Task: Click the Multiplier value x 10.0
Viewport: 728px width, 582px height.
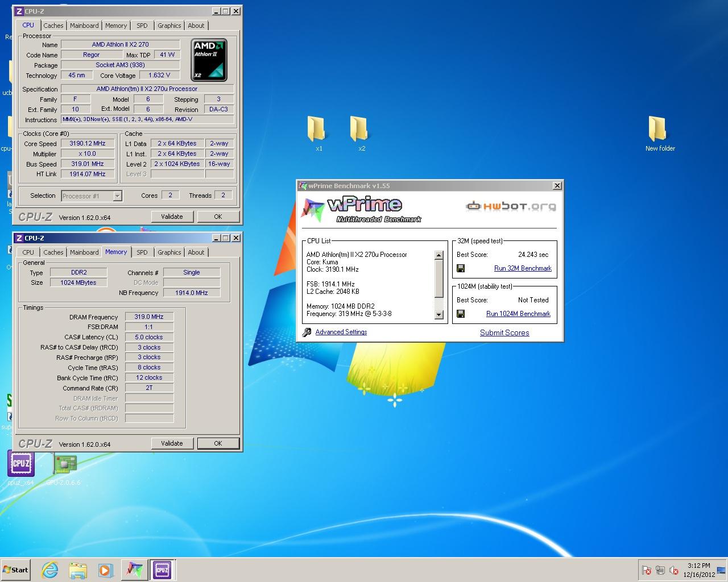Action: [x=88, y=154]
